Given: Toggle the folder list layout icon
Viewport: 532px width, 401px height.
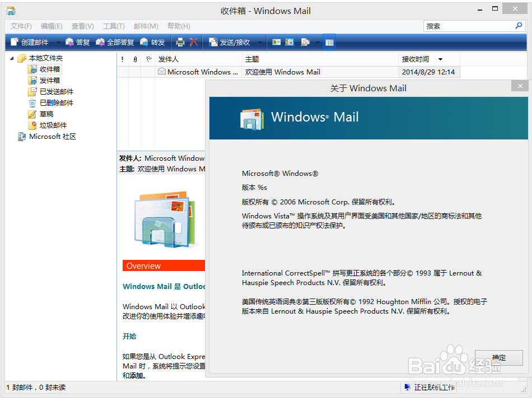Looking at the screenshot, I should [x=329, y=42].
